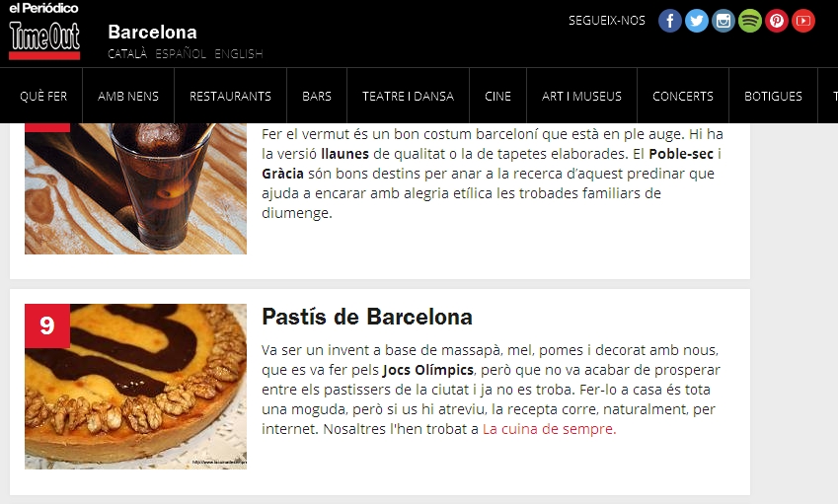Switch language to Català
838x504 pixels.
(x=127, y=53)
